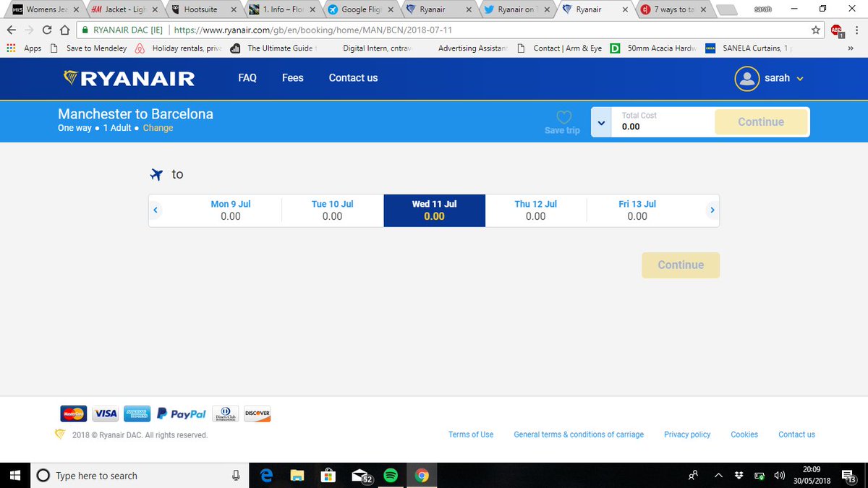868x488 pixels.
Task: Click the volume speaker tray icon
Action: click(x=780, y=475)
